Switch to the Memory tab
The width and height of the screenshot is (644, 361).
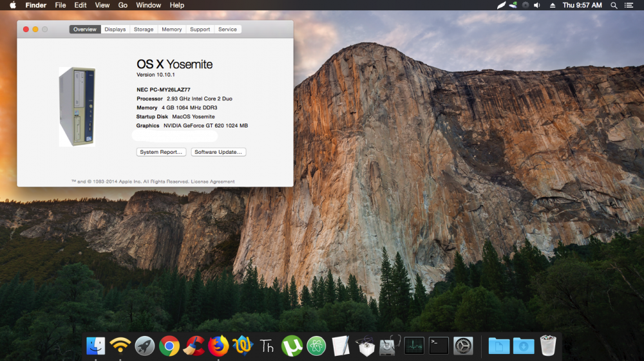(x=172, y=29)
